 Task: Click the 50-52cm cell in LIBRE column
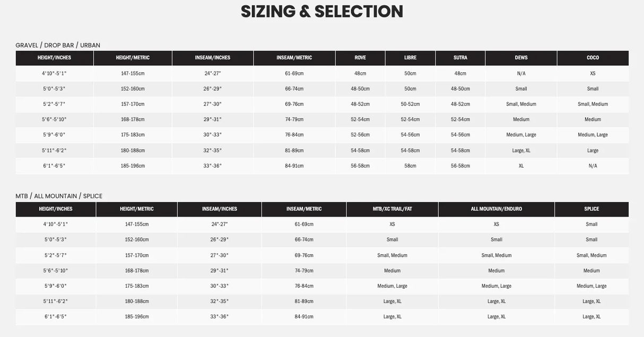point(410,104)
